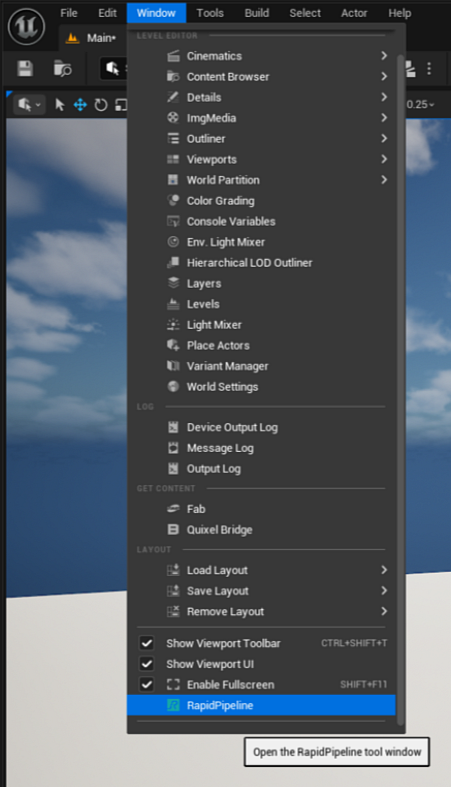Image resolution: width=451 pixels, height=787 pixels.
Task: Click the three-dot toolbar overflow icon
Action: [x=429, y=68]
